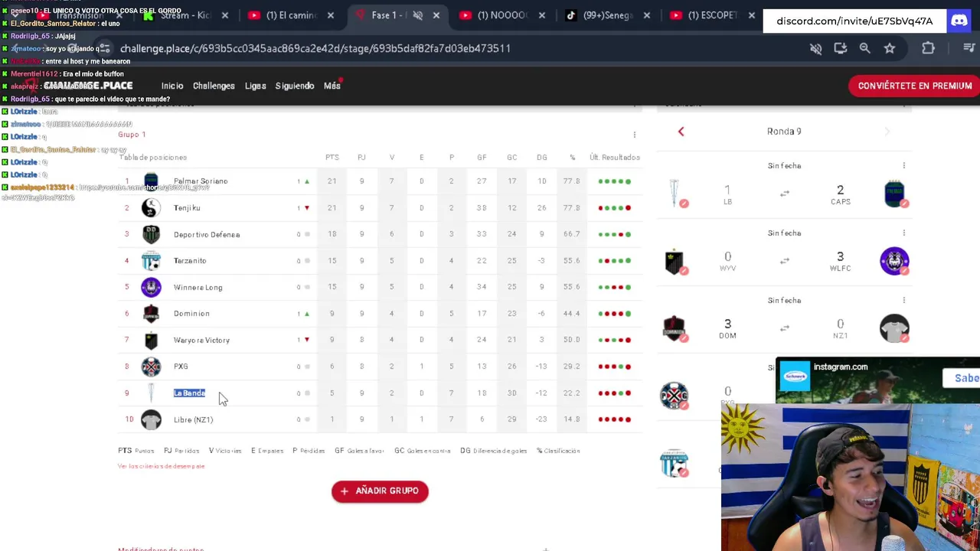980x551 pixels.
Task: Open Ligas in the site navigation
Action: tap(255, 86)
